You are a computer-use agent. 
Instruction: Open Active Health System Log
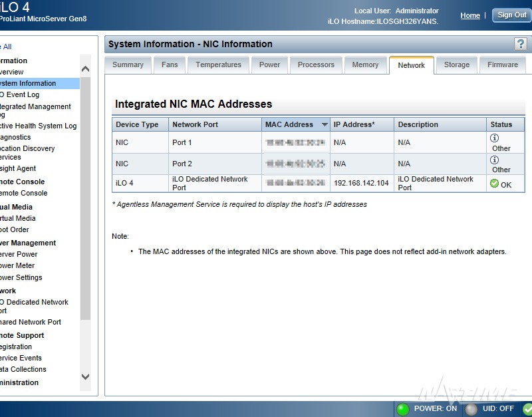coord(39,126)
